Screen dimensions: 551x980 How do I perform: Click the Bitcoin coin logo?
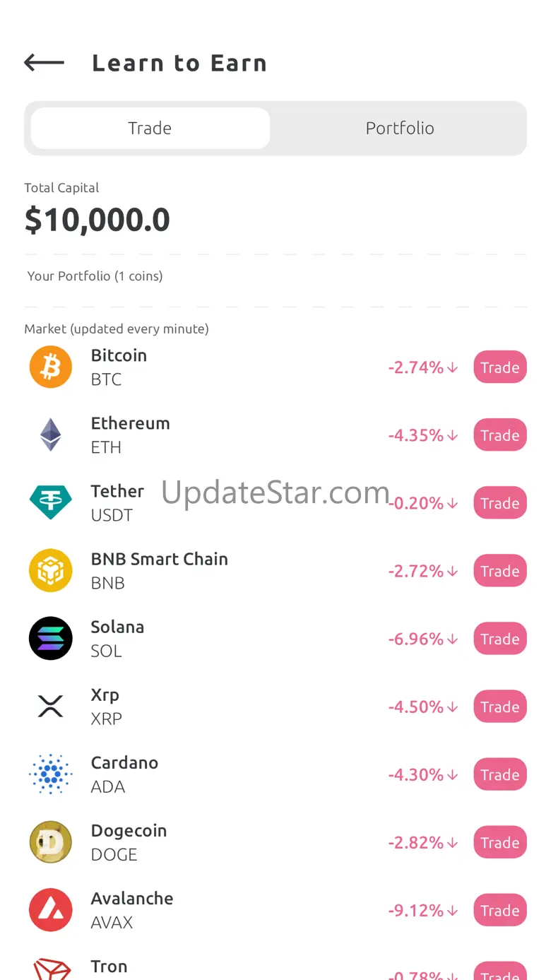tap(51, 367)
